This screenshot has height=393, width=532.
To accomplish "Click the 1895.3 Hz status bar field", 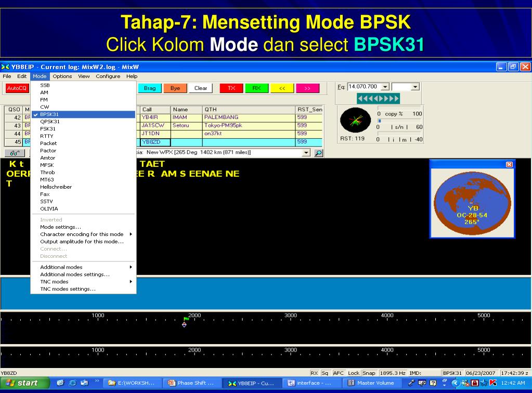I will tap(393, 373).
